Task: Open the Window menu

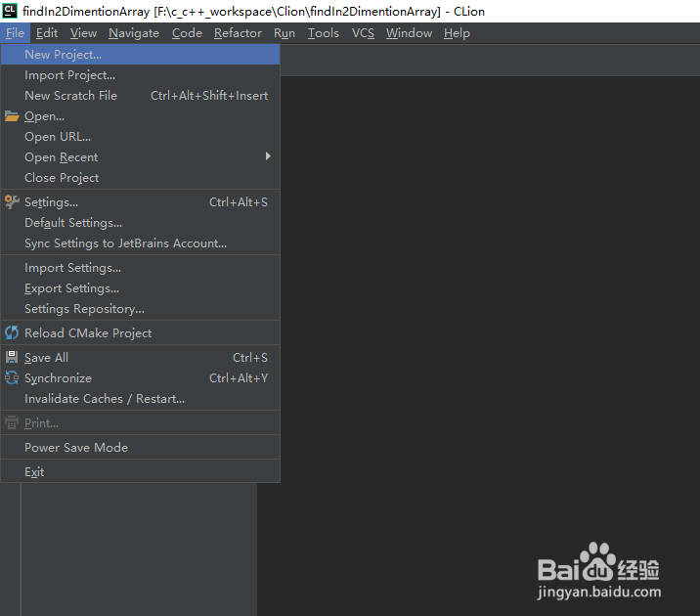Action: click(x=409, y=33)
